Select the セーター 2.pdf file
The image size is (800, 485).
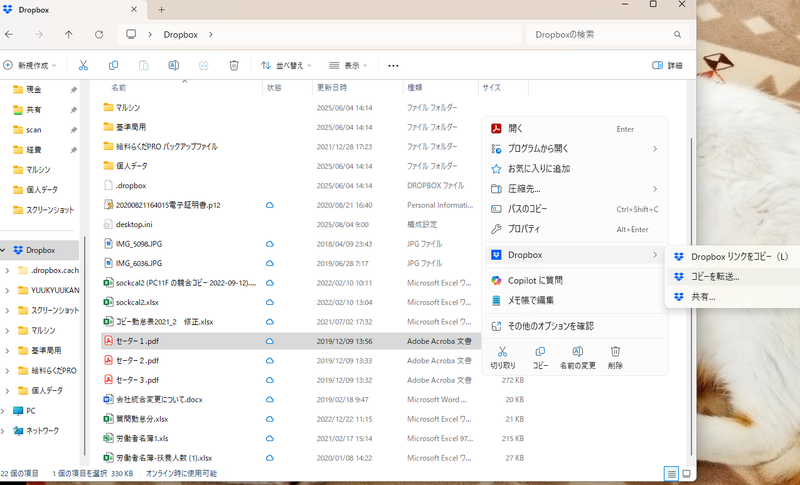pyautogui.click(x=137, y=360)
